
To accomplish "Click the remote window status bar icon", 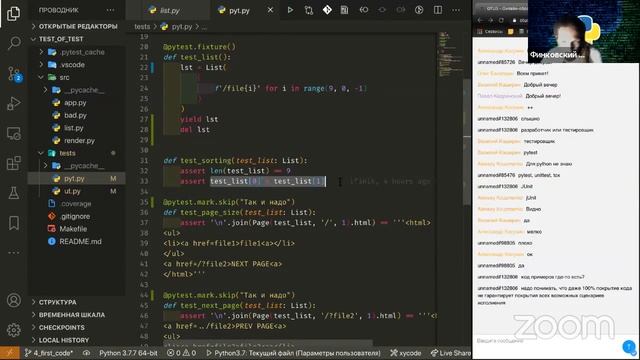I will [x=10, y=353].
